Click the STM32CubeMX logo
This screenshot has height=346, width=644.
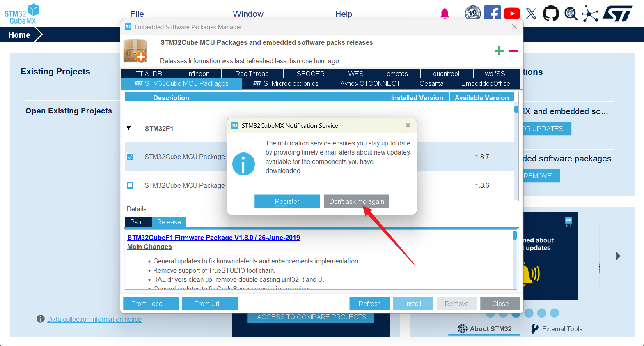pos(22,14)
